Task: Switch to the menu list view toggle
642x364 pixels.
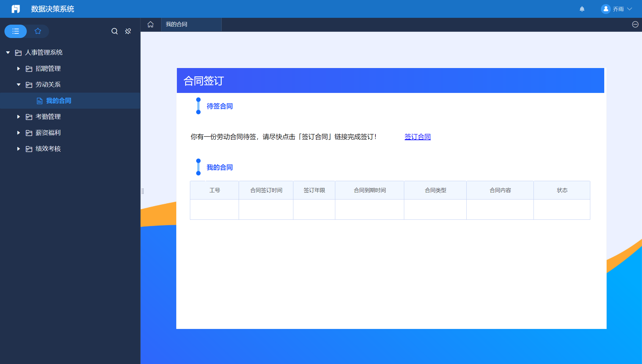Action: coord(16,31)
